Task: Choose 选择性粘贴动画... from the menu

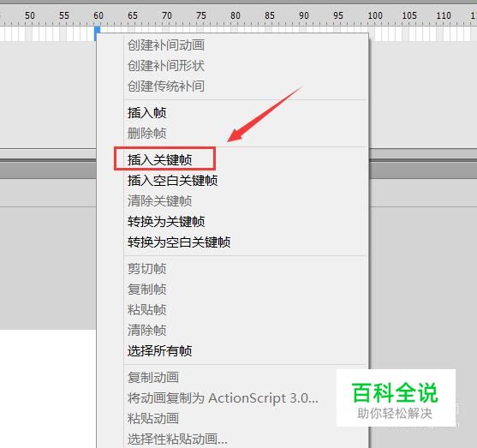Action: pyautogui.click(x=177, y=439)
